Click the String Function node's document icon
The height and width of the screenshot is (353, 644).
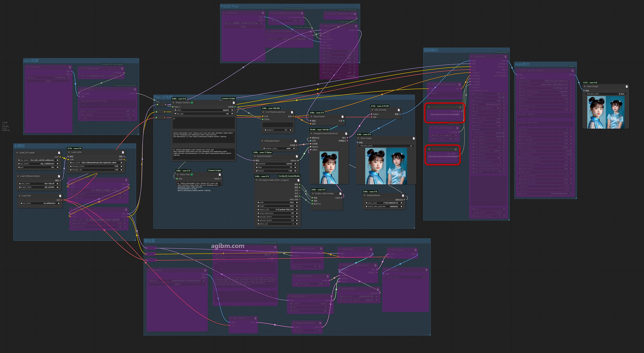tap(234, 103)
